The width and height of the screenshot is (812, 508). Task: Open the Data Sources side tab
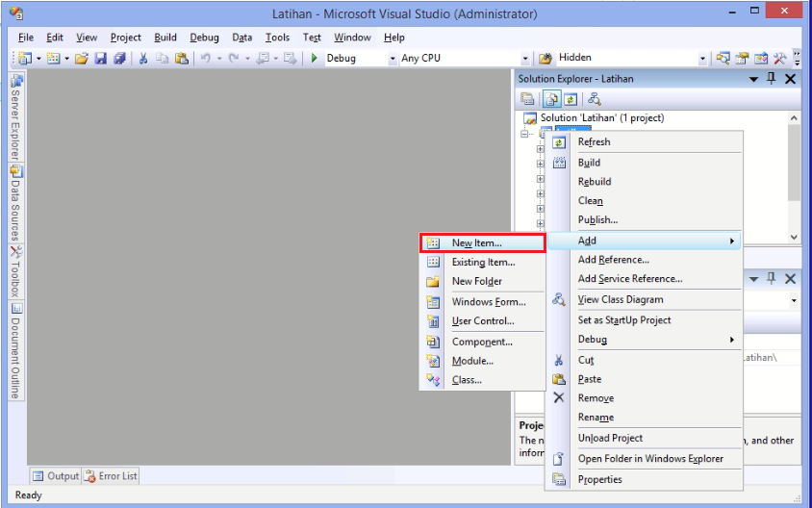[x=16, y=204]
